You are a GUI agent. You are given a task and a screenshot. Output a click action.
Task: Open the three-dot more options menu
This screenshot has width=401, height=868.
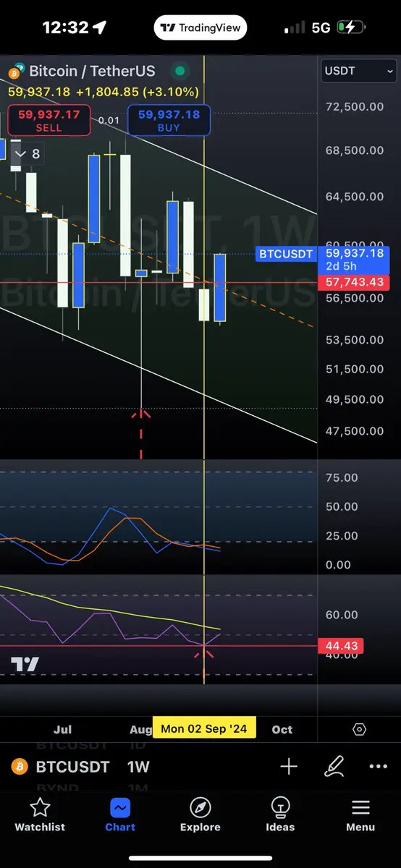[379, 767]
